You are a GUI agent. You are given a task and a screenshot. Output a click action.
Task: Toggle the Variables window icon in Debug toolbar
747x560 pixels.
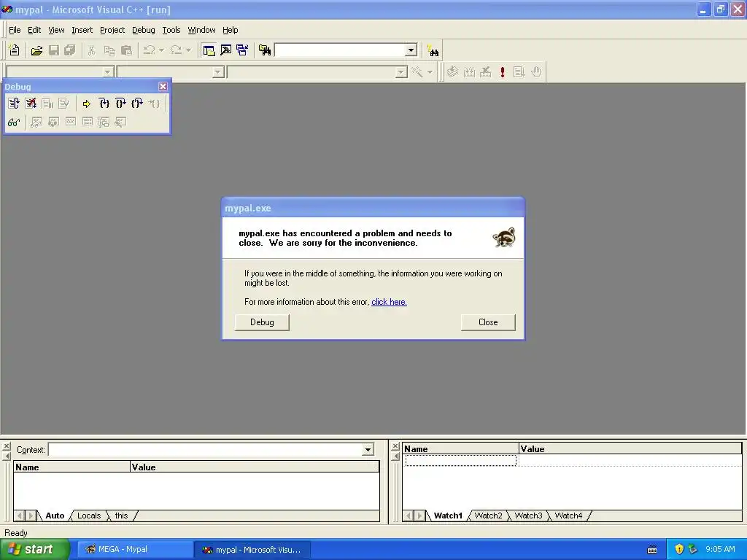pyautogui.click(x=53, y=122)
